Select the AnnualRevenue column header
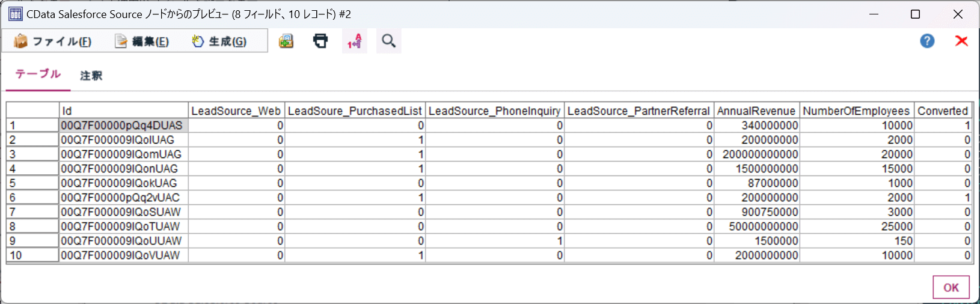The height and width of the screenshot is (304, 980). [x=757, y=111]
